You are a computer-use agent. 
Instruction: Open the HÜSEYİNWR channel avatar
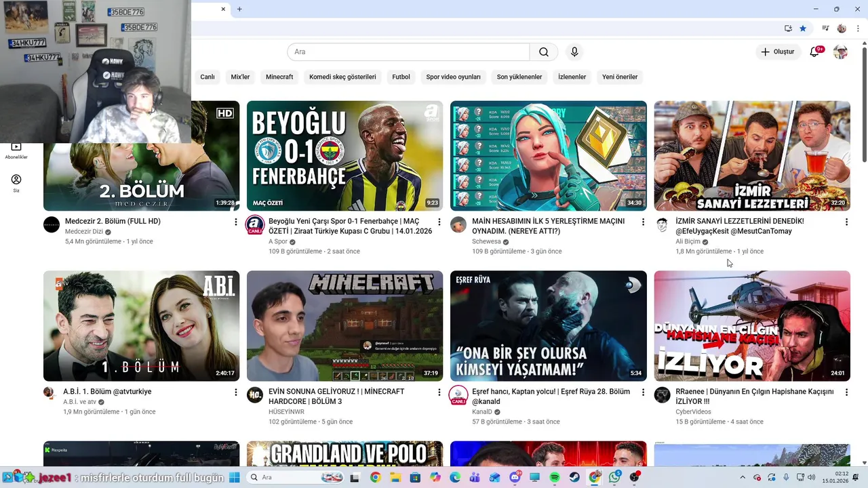click(255, 395)
